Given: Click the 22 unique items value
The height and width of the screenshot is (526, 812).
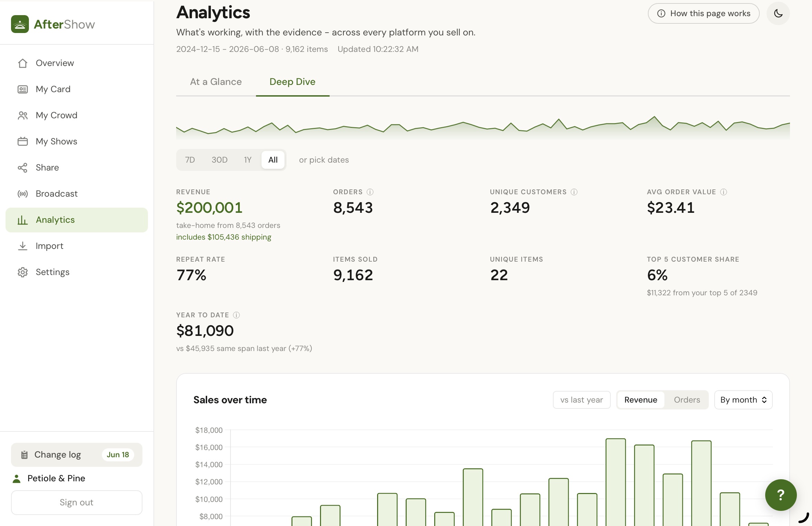Looking at the screenshot, I should [x=499, y=275].
